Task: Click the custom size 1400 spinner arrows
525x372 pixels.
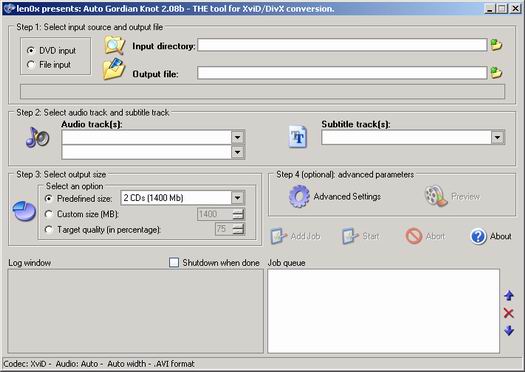Action: 238,214
